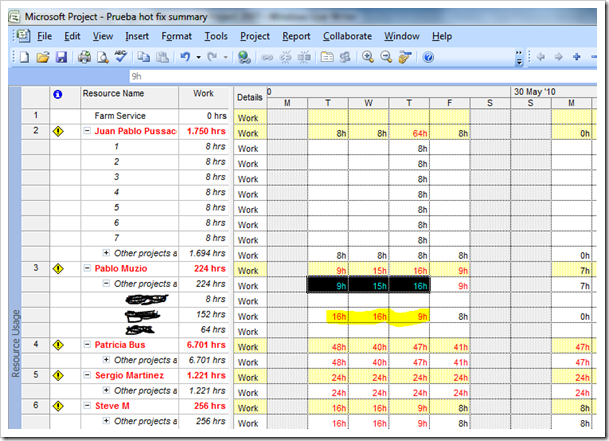Zoom out on the timescale
This screenshot has height=441, width=609.
coord(386,57)
